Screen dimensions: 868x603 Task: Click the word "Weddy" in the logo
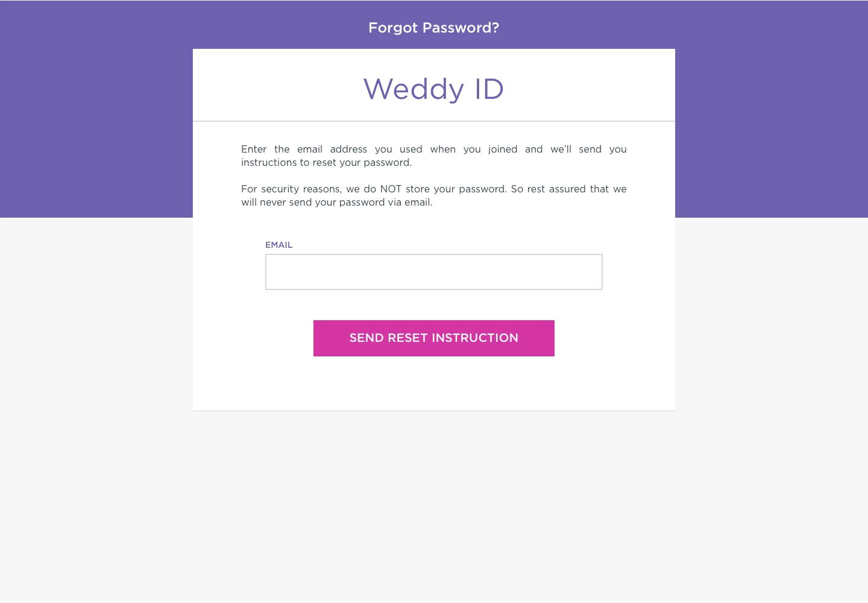(x=414, y=89)
